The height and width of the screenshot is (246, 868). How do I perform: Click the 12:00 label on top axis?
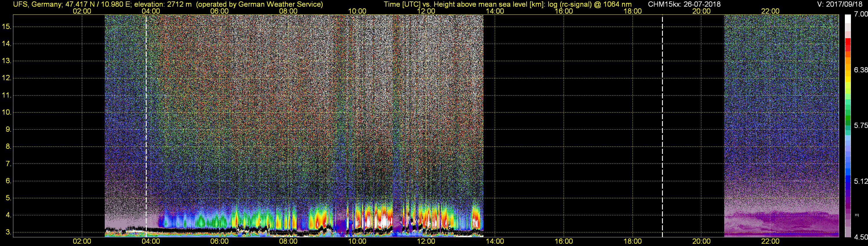[x=426, y=11]
